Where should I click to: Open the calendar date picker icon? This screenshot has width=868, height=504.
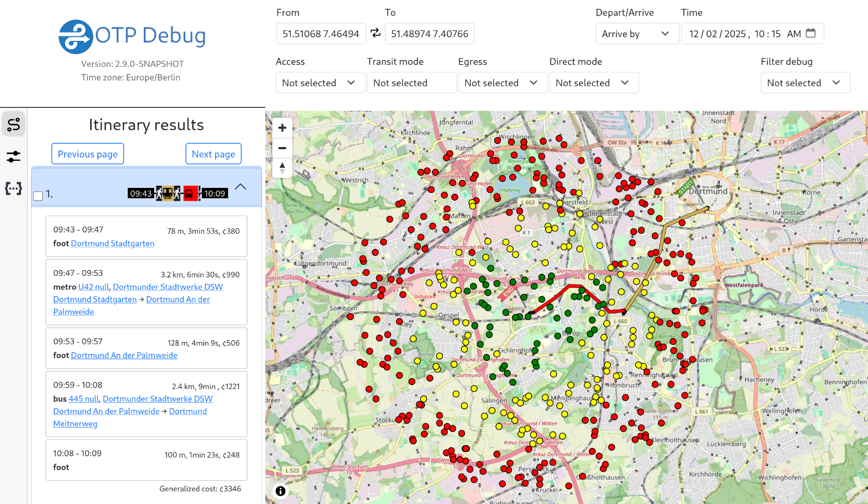click(x=811, y=33)
